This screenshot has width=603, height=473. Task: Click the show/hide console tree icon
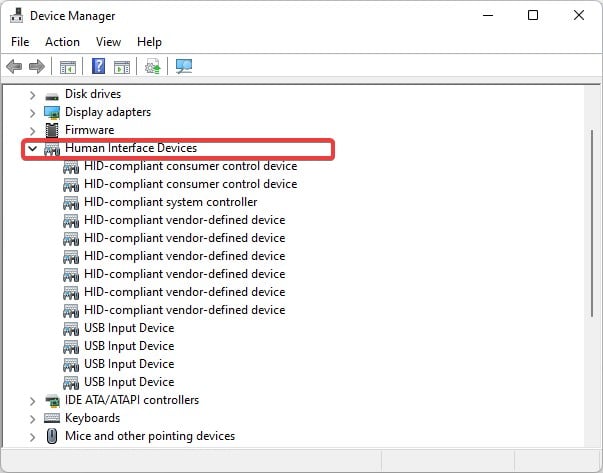click(68, 67)
